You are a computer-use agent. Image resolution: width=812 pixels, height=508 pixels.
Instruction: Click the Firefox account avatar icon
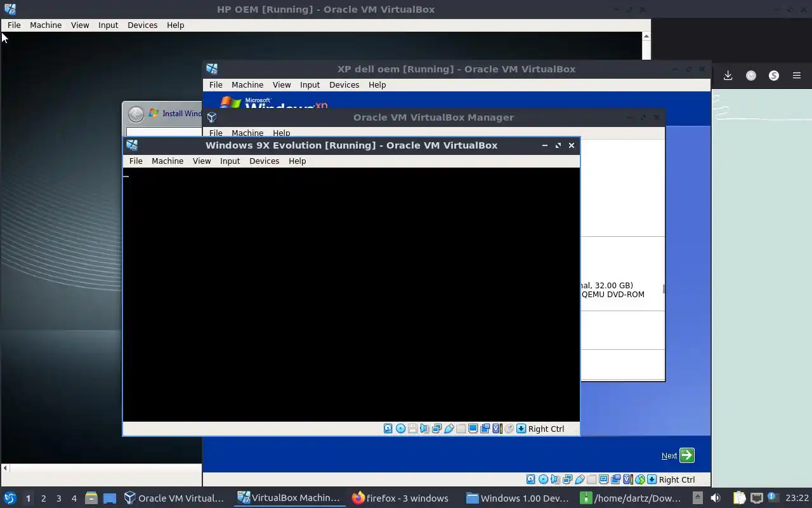[751, 76]
